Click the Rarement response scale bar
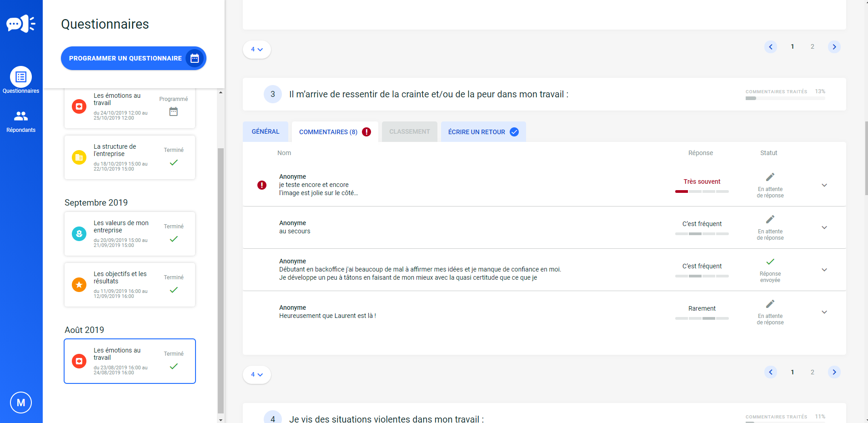The width and height of the screenshot is (868, 423). (x=702, y=318)
